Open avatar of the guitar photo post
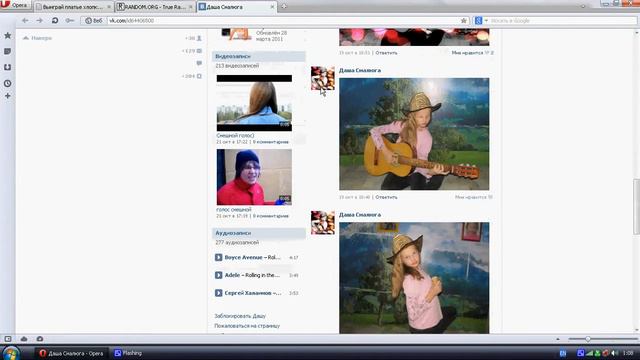Image resolution: width=640 pixels, height=360 pixels. click(322, 78)
